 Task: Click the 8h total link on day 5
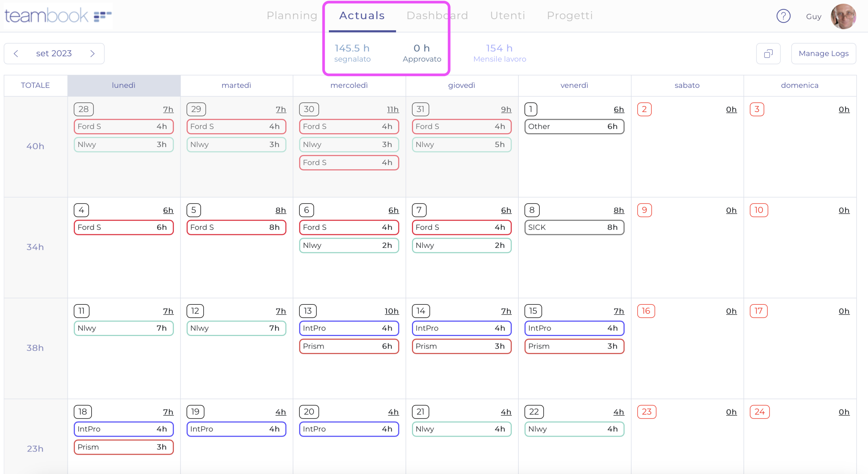280,210
